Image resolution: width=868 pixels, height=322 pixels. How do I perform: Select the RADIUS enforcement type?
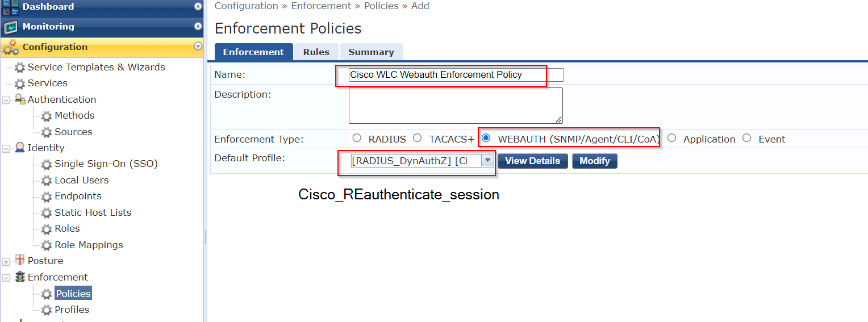tap(357, 138)
